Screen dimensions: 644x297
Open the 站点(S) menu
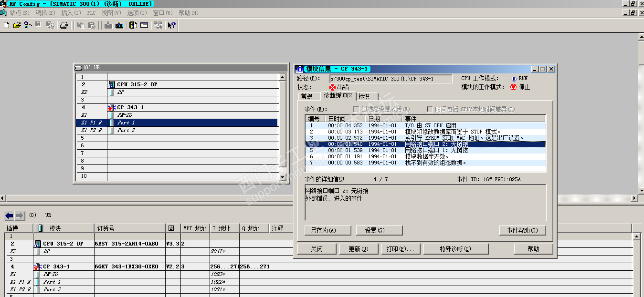19,13
